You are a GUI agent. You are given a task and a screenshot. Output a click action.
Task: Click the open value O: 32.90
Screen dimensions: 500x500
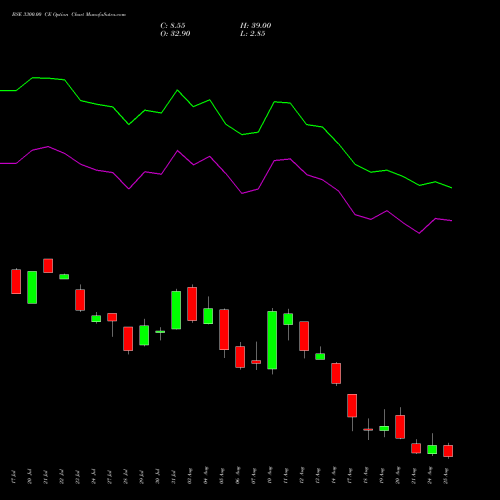click(x=175, y=34)
